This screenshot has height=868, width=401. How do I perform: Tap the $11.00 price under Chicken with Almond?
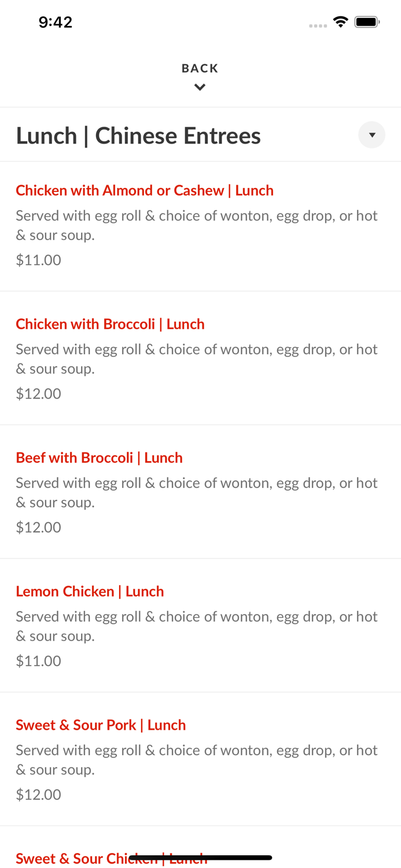pos(38,260)
